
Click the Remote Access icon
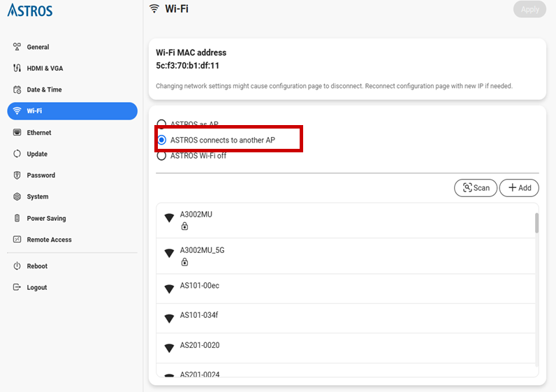point(17,240)
